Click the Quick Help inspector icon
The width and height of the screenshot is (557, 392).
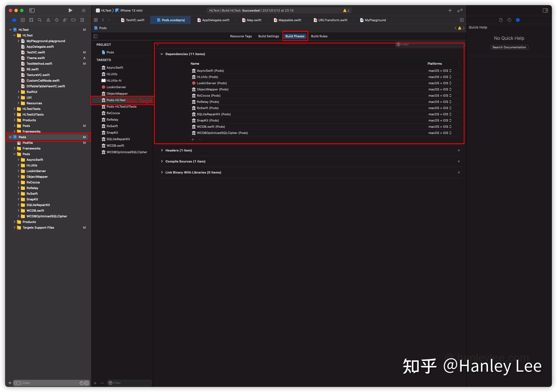tap(518, 20)
